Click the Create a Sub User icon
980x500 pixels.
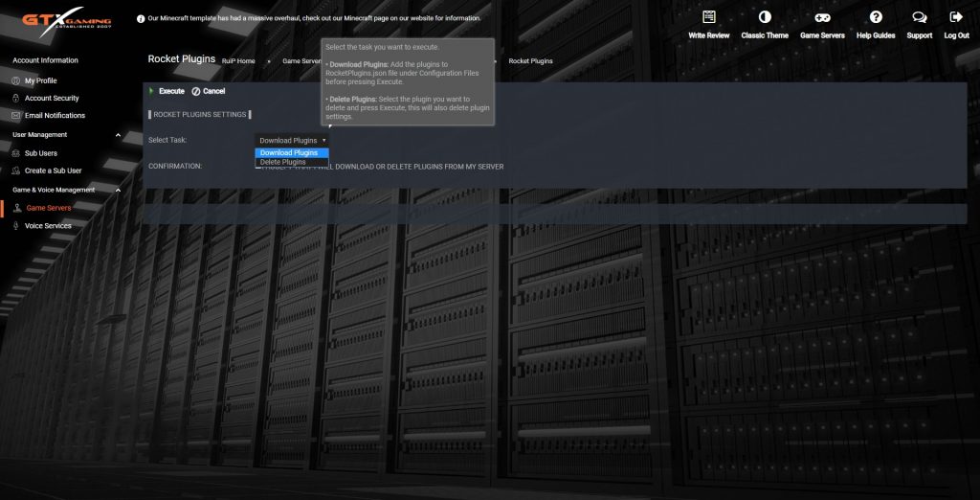pyautogui.click(x=16, y=170)
